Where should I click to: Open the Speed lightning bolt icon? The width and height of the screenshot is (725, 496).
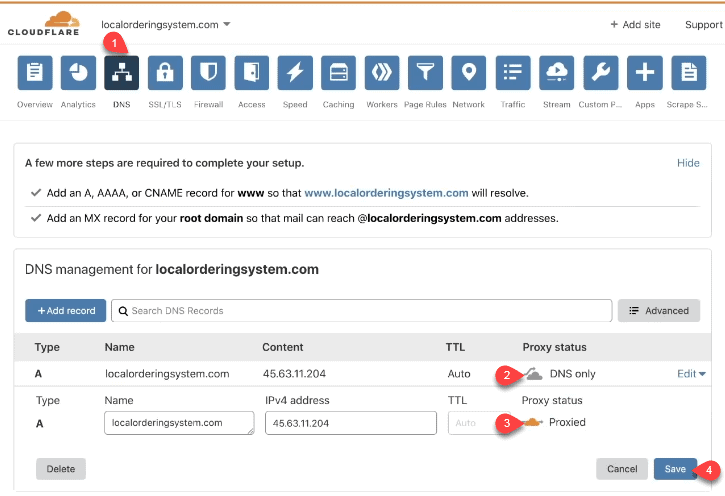pyautogui.click(x=295, y=73)
